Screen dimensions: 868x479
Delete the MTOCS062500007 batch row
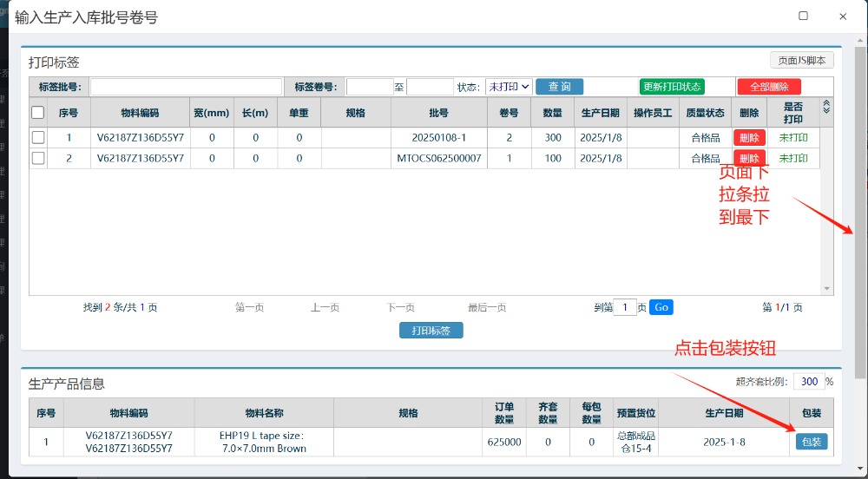point(749,158)
